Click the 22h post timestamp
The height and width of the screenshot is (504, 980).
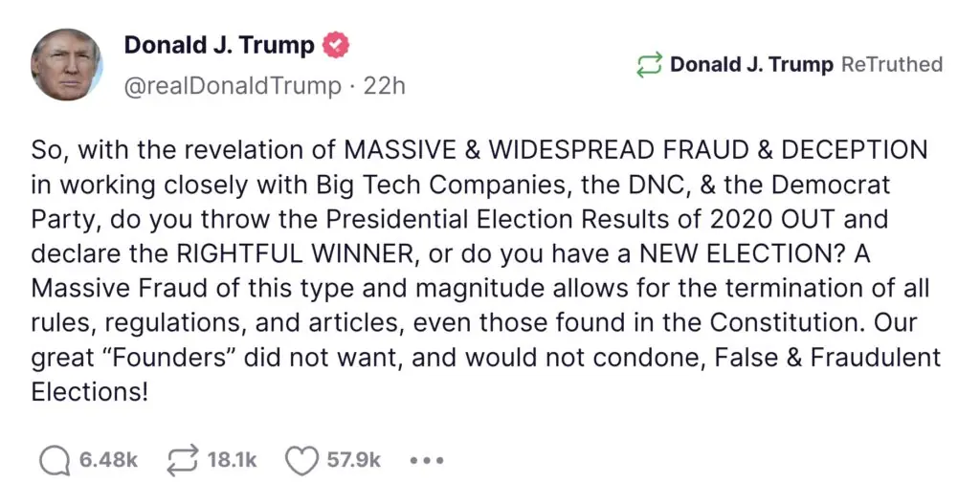(x=385, y=86)
